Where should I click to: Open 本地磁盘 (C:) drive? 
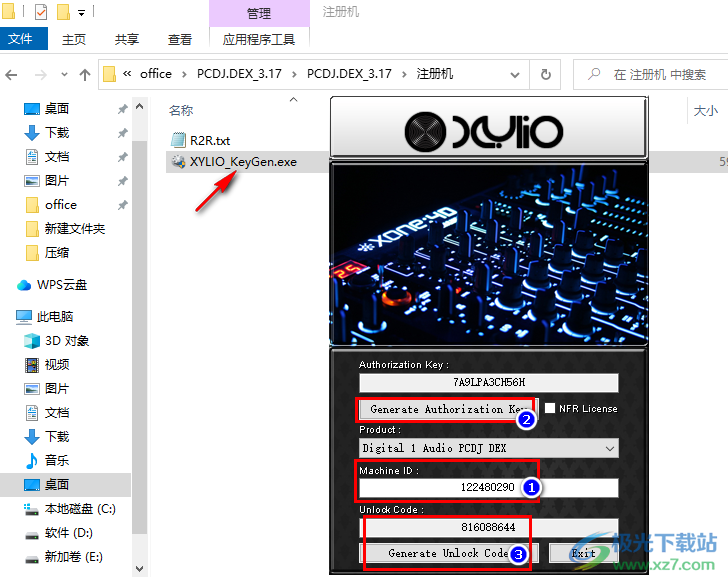[80, 509]
